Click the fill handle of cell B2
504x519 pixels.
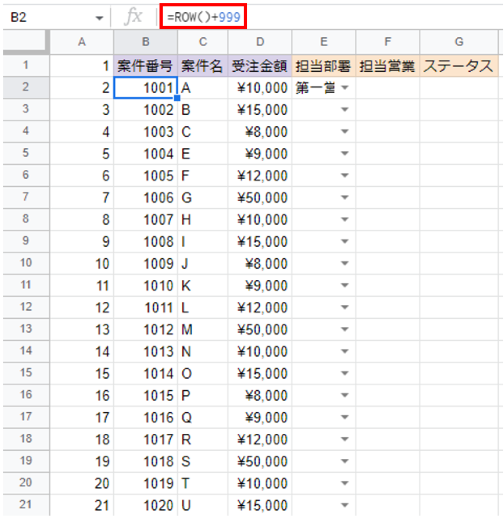tap(177, 98)
